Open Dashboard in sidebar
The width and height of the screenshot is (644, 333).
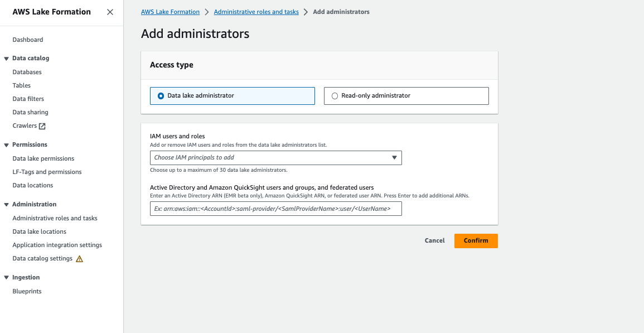pos(27,40)
